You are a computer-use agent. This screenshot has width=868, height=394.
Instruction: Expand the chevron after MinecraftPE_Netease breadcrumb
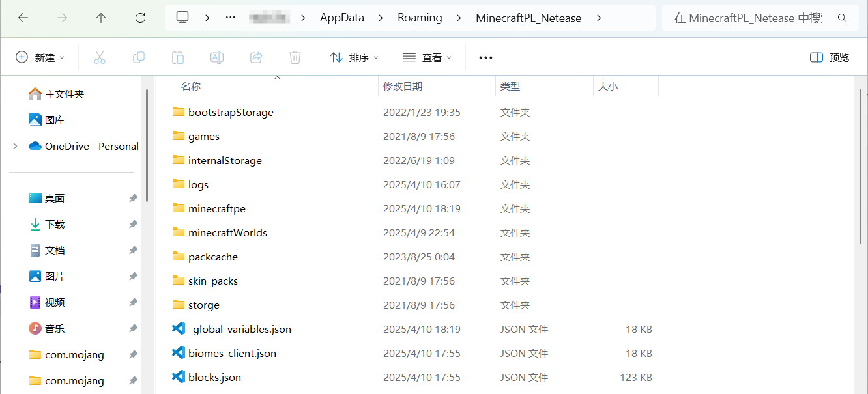pos(599,18)
